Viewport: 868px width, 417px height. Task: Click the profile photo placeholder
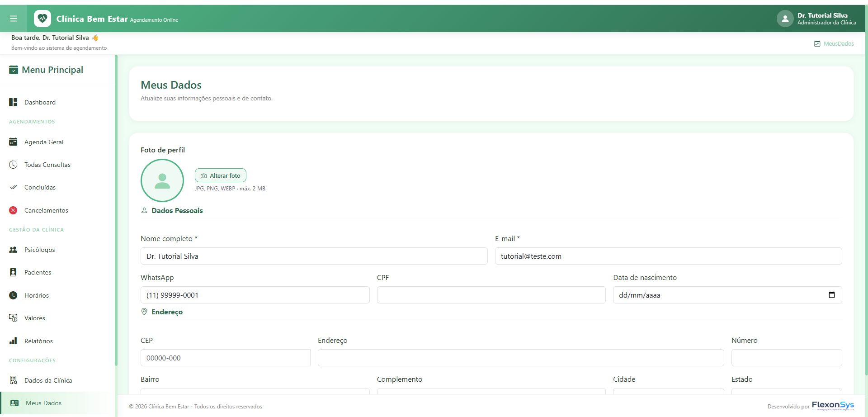click(162, 180)
